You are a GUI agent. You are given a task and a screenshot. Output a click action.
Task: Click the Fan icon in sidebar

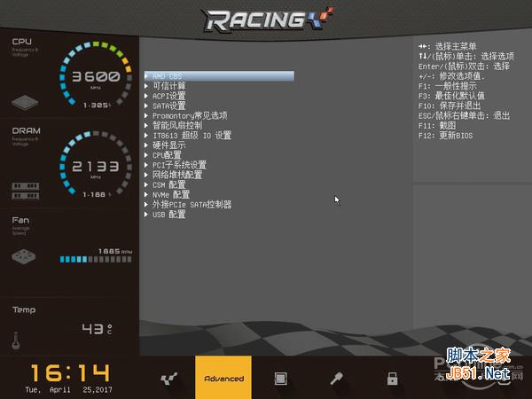[23, 256]
